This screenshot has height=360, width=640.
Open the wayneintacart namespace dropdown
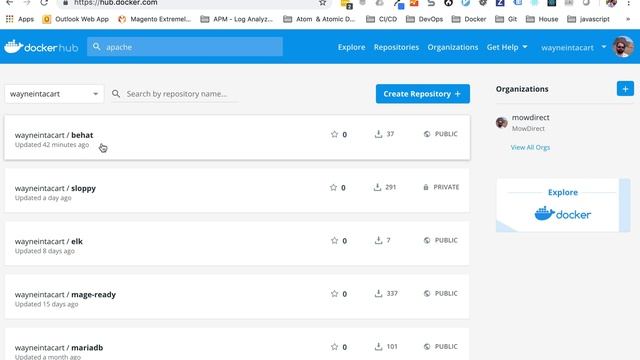54,94
